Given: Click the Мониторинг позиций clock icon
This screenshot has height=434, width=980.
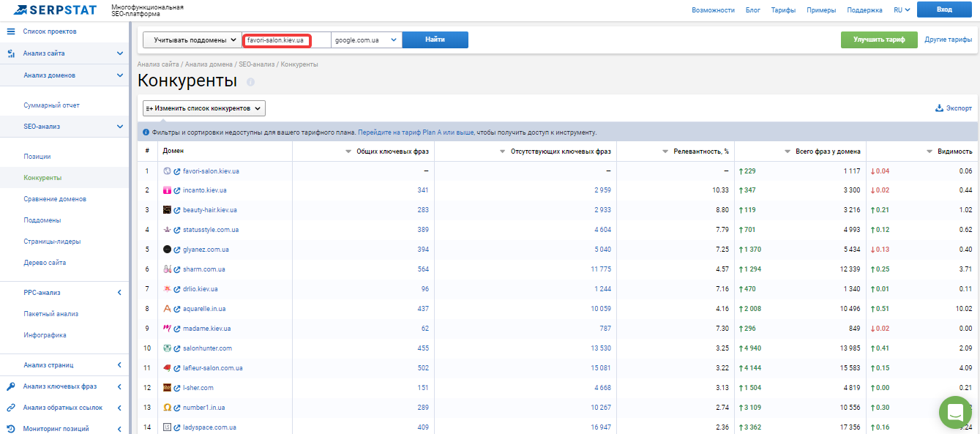Looking at the screenshot, I should click(x=11, y=429).
